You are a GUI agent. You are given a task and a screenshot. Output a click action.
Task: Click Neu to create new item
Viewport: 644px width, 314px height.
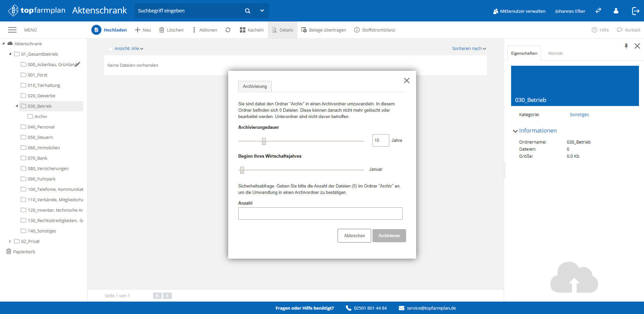143,30
